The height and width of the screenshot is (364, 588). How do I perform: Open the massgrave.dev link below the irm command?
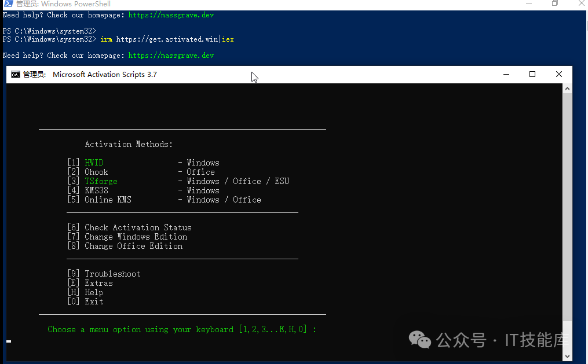point(171,56)
